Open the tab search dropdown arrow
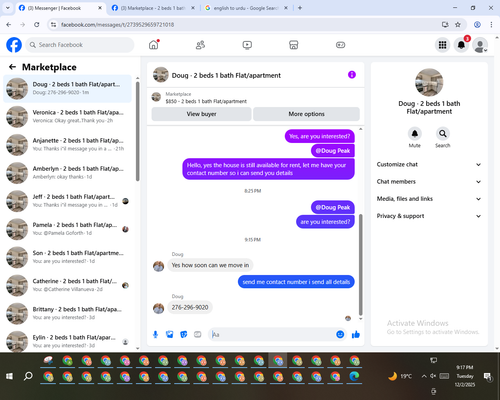Screen dimensions: 500x400 tap(7, 8)
